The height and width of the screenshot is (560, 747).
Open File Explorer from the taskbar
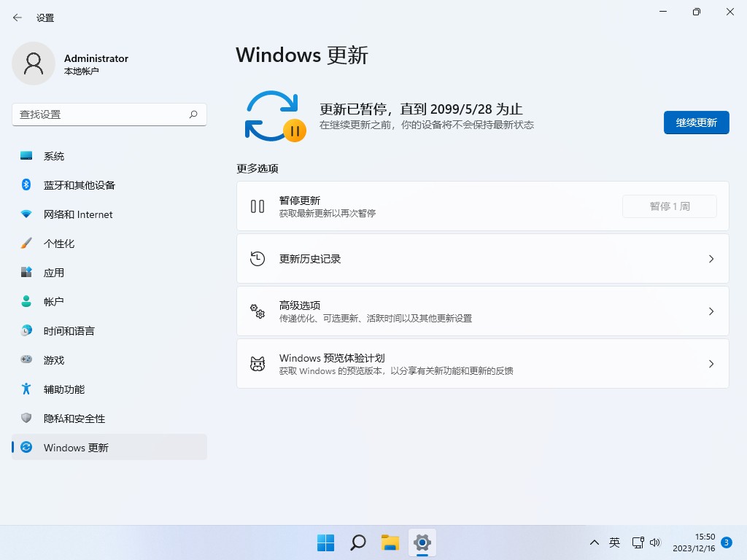(x=390, y=542)
